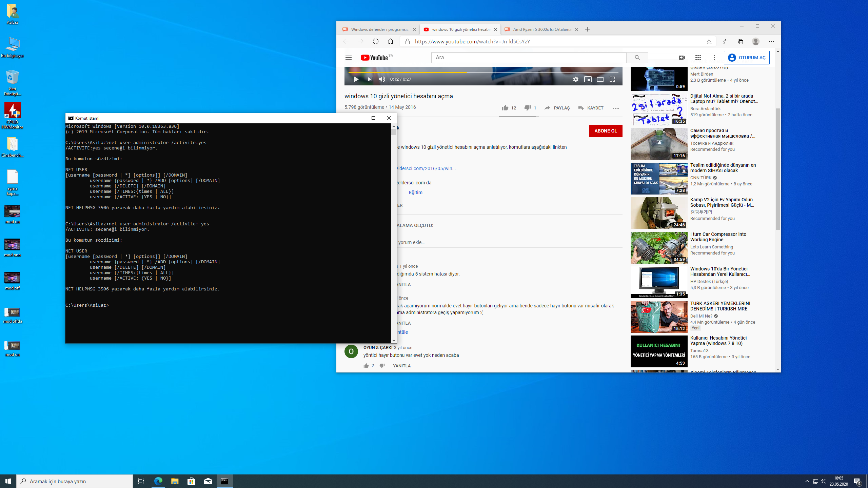Reply to OYUN & ÇARKI comment
The width and height of the screenshot is (868, 488).
[401, 366]
